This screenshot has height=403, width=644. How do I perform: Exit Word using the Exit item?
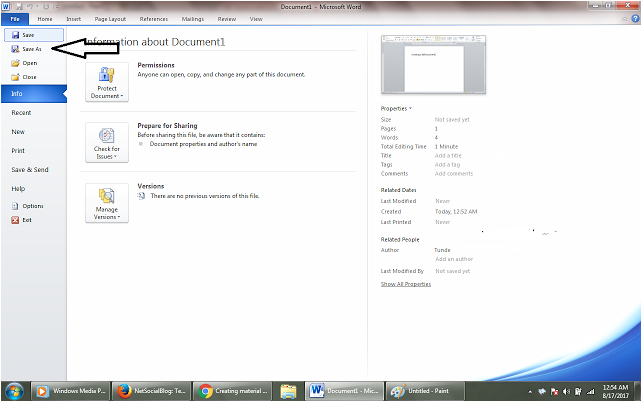tap(22, 220)
